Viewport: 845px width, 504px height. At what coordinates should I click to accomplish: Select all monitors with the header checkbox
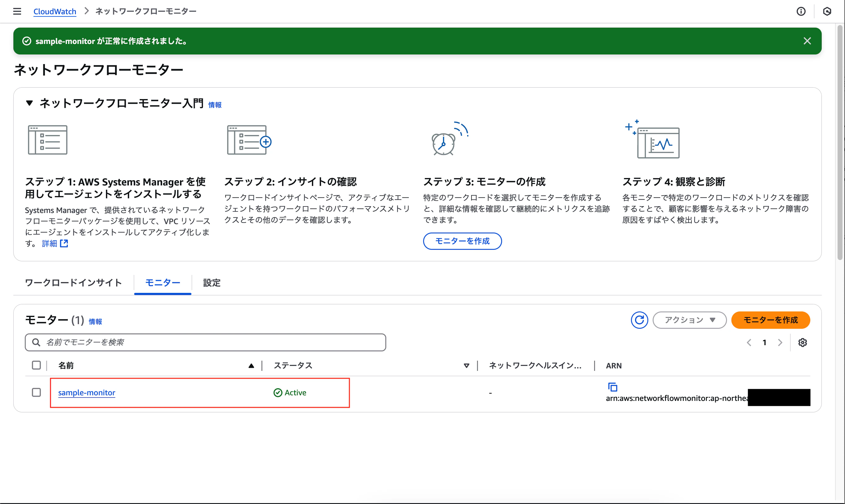point(36,365)
